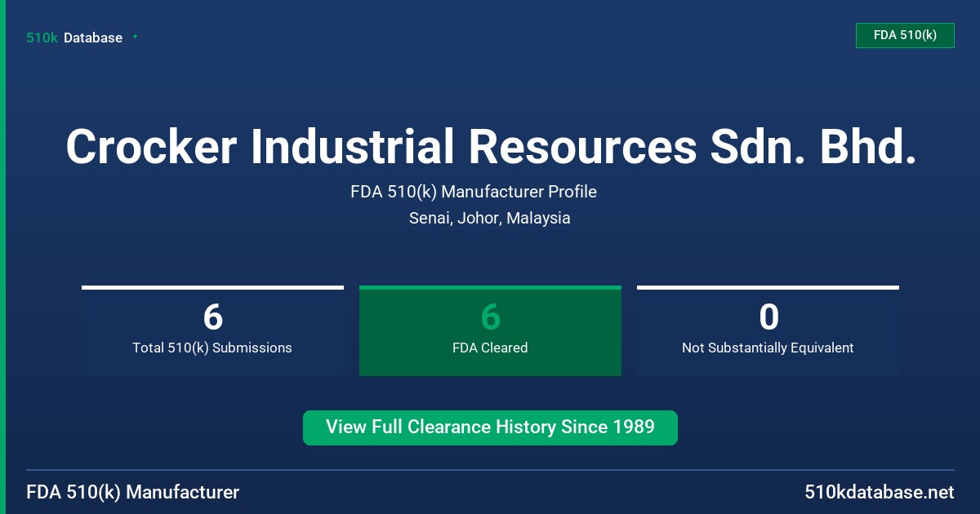Select the green FDA Cleared card
Screen dimensions: 980x514
click(x=490, y=330)
